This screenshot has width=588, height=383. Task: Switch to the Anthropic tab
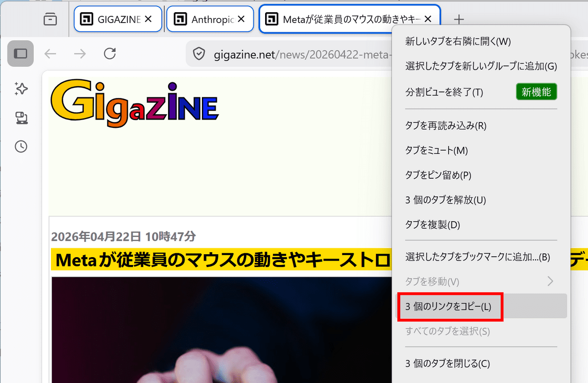pos(210,19)
